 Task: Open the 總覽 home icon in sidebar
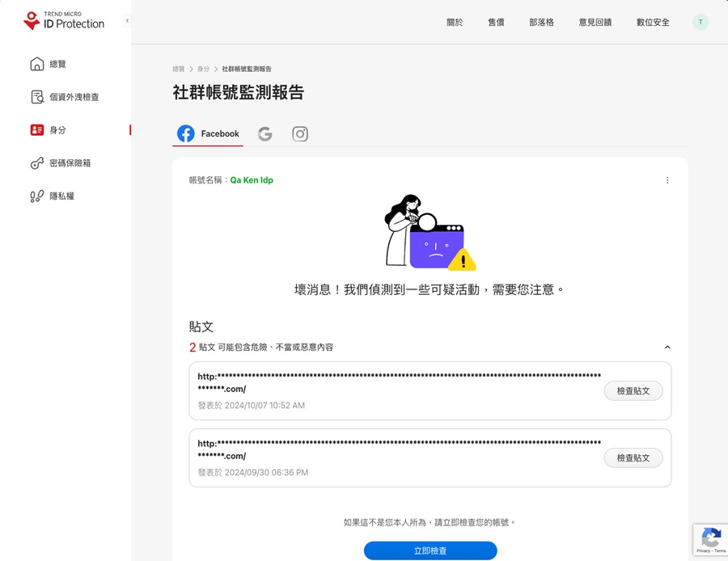[37, 64]
